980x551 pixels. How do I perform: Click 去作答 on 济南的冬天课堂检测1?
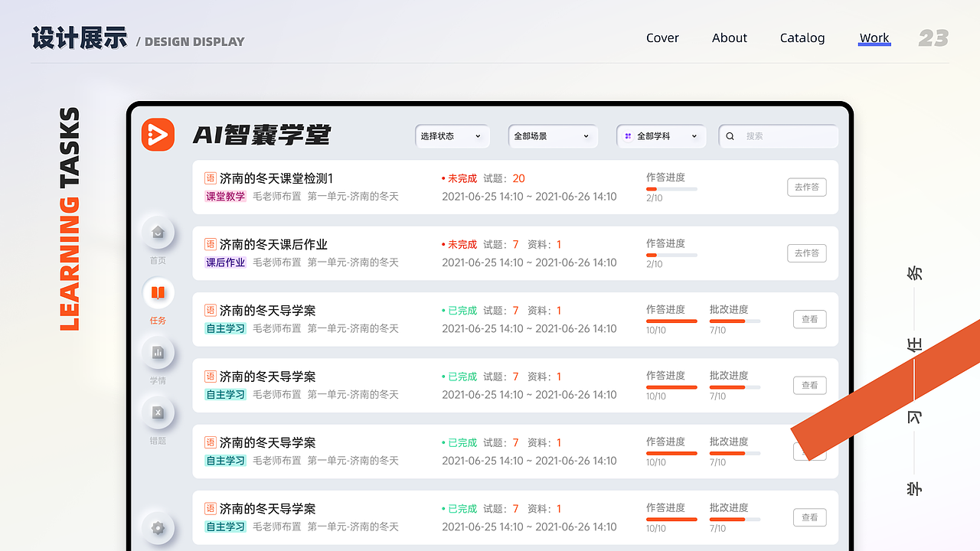coord(806,187)
